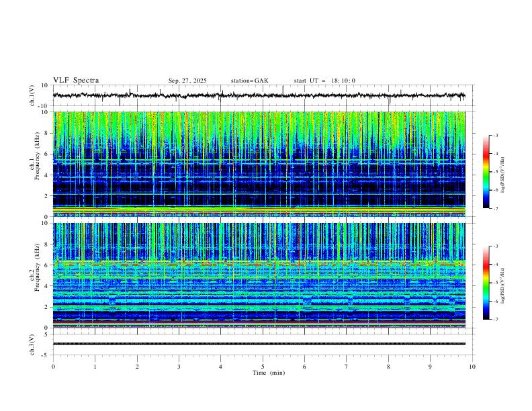Click the ch.1 colorbar "log(PSD)(V²/Hz)" label
The height and width of the screenshot is (411, 532).
[x=502, y=175]
